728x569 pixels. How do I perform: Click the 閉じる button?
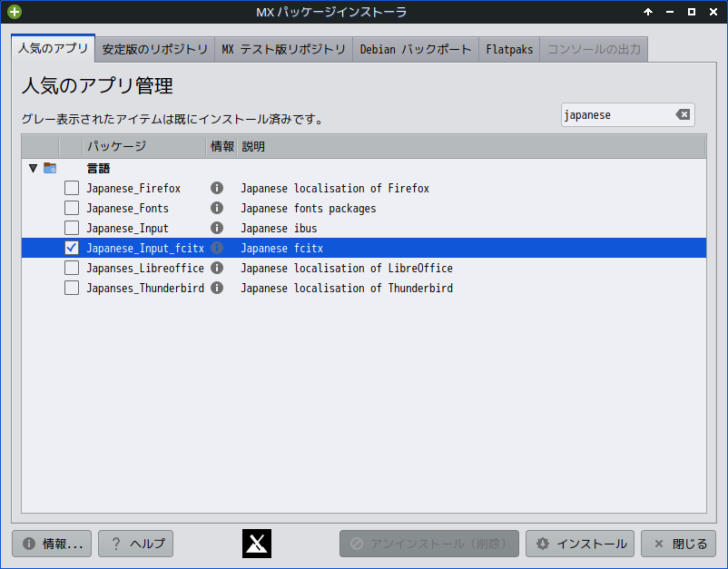click(678, 544)
